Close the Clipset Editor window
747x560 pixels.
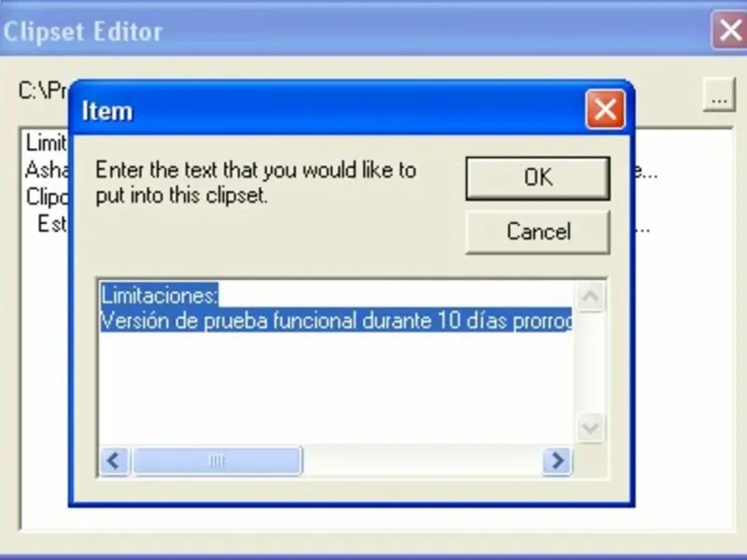point(729,31)
